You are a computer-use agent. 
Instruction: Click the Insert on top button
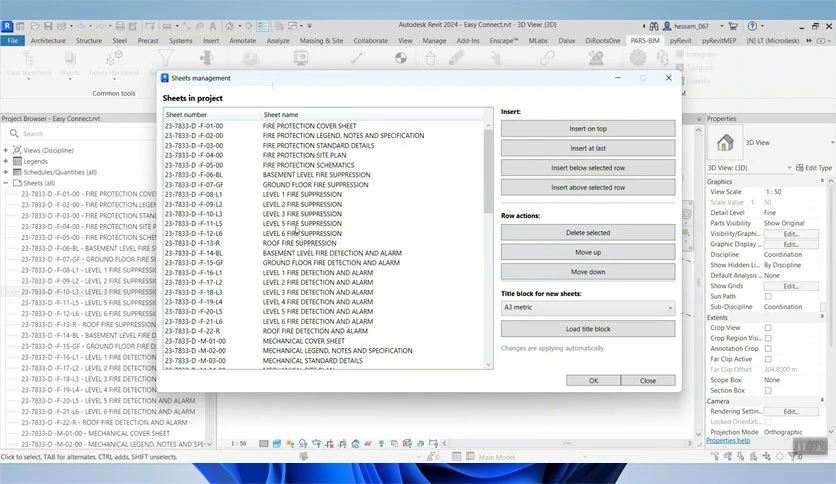tap(588, 128)
